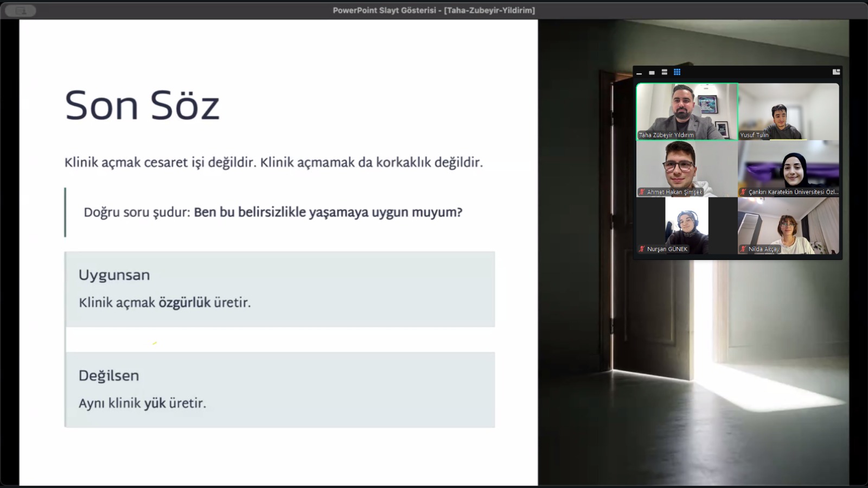Switch to single-strip thumbnail video view
Image resolution: width=868 pixels, height=488 pixels.
pyautogui.click(x=652, y=73)
